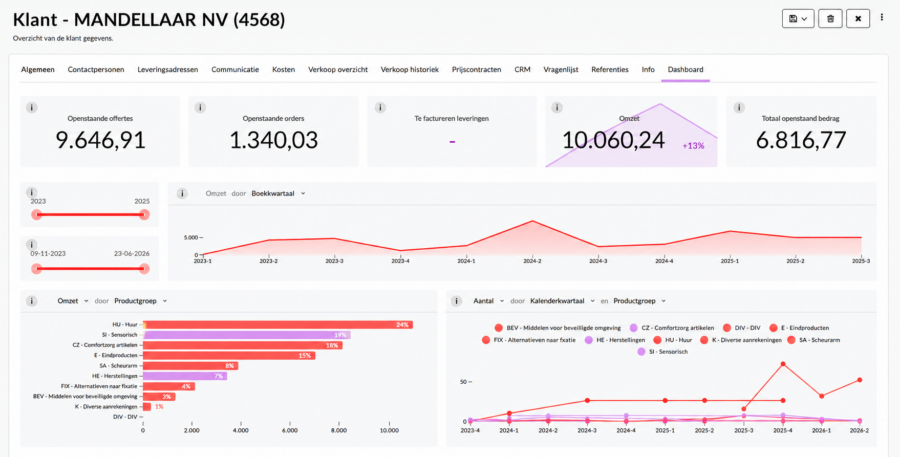This screenshot has height=457, width=900.
Task: Open the Verkoop historiek tab
Action: coord(410,69)
